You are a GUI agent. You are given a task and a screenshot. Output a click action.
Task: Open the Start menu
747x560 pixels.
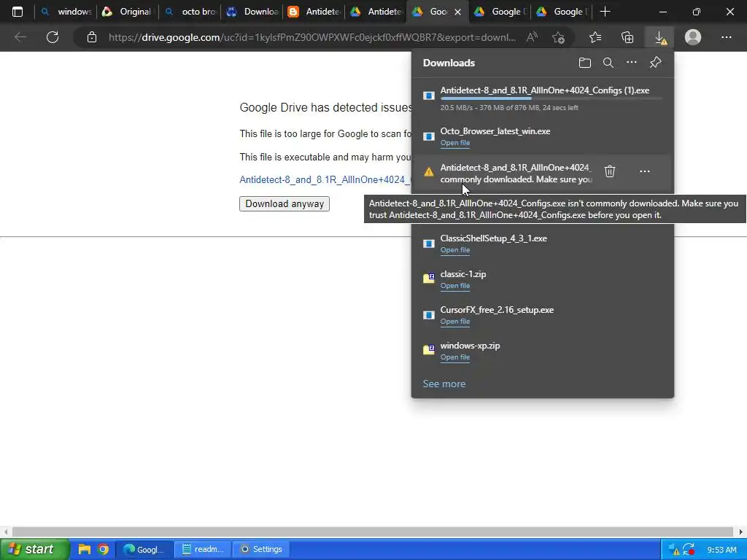(34, 549)
